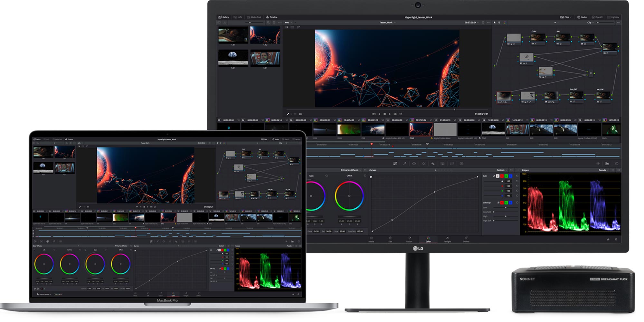Expand Teaser_Work timeline dropdown on monitor
644x322 pixels.
coord(387,23)
